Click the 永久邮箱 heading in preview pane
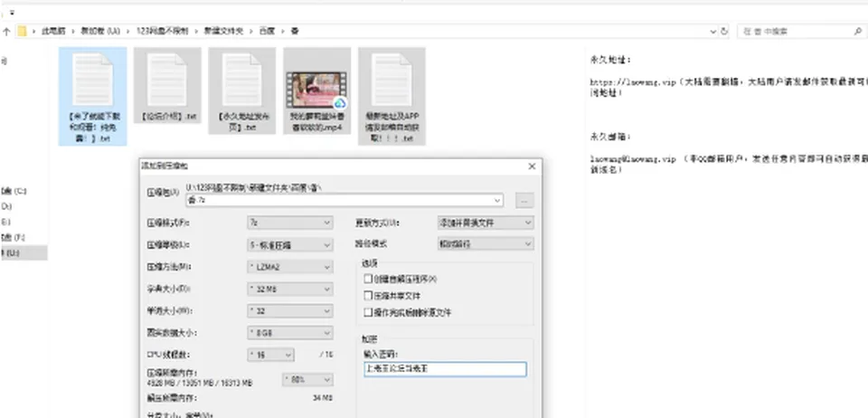Image resolution: width=868 pixels, height=418 pixels. click(609, 137)
